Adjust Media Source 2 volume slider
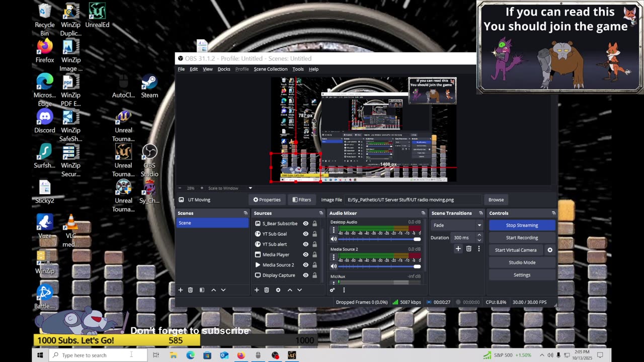Viewport: 644px width, 362px height. [x=378, y=266]
